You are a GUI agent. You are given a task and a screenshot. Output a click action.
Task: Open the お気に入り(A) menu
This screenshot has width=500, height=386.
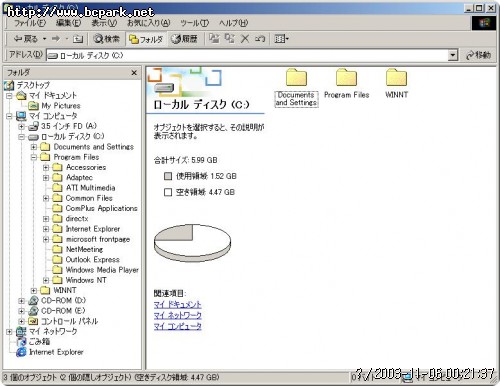pos(148,23)
